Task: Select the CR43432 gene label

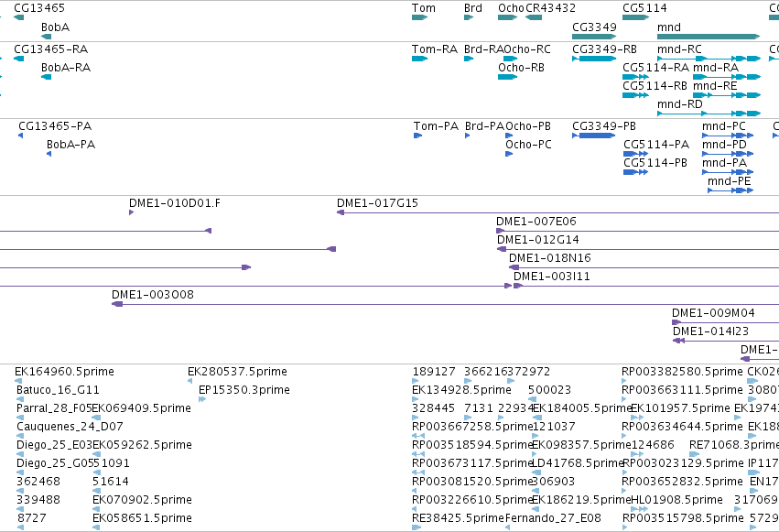Action: click(550, 8)
